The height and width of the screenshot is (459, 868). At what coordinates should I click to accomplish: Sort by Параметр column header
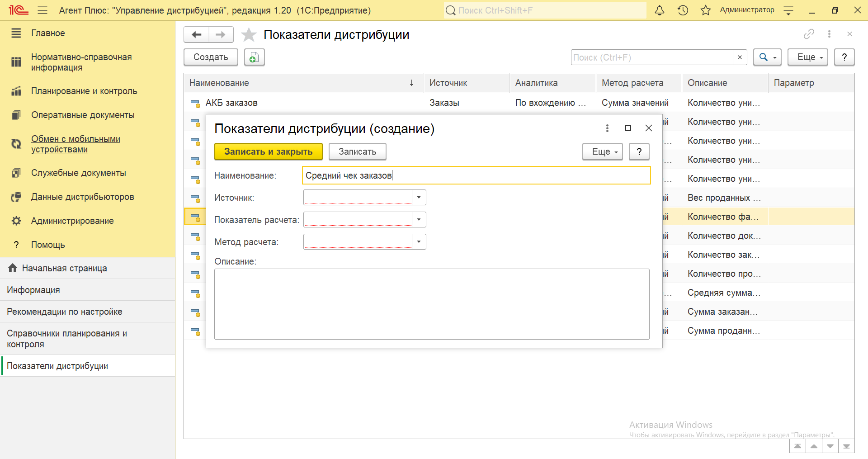[x=811, y=83]
